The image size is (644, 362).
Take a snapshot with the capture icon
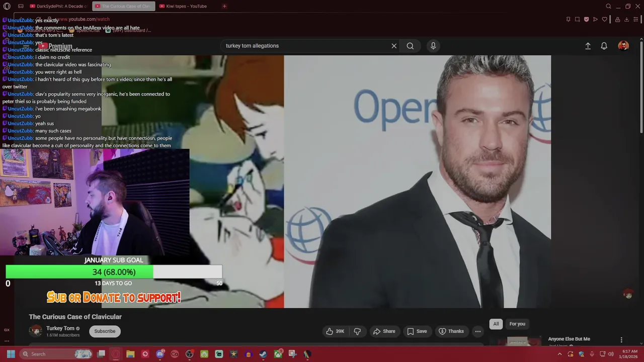pyautogui.click(x=577, y=19)
